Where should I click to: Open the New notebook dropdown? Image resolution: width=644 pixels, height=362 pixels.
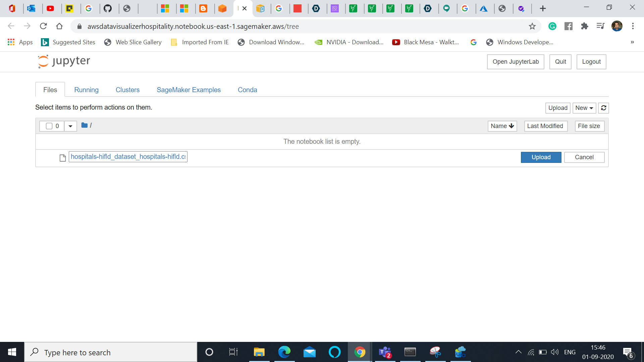coord(584,108)
